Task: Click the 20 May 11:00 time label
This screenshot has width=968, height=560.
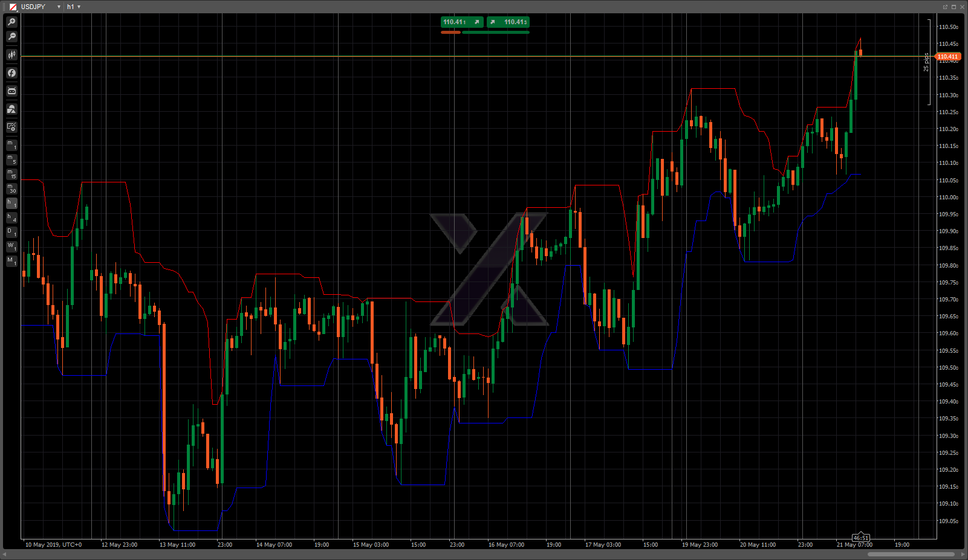Action: [758, 545]
